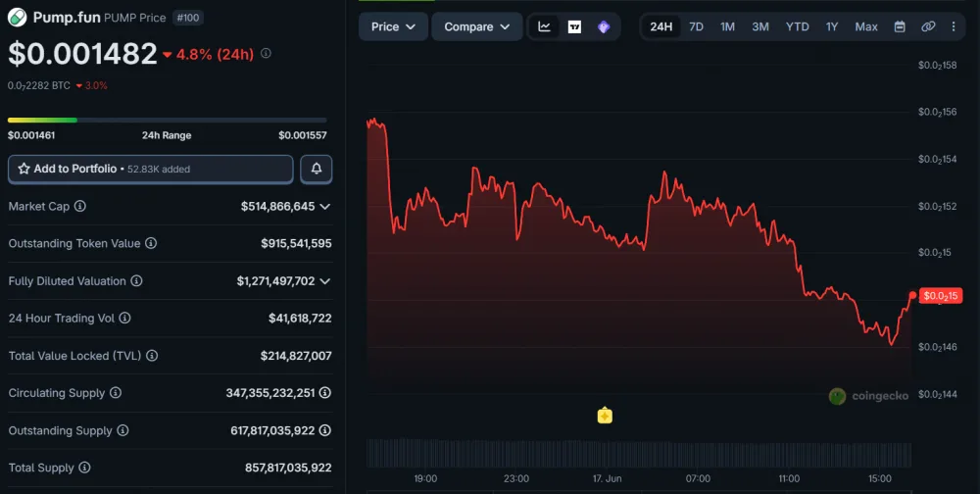This screenshot has width=980, height=494.
Task: Select the YTD time range tab
Action: coord(798,26)
